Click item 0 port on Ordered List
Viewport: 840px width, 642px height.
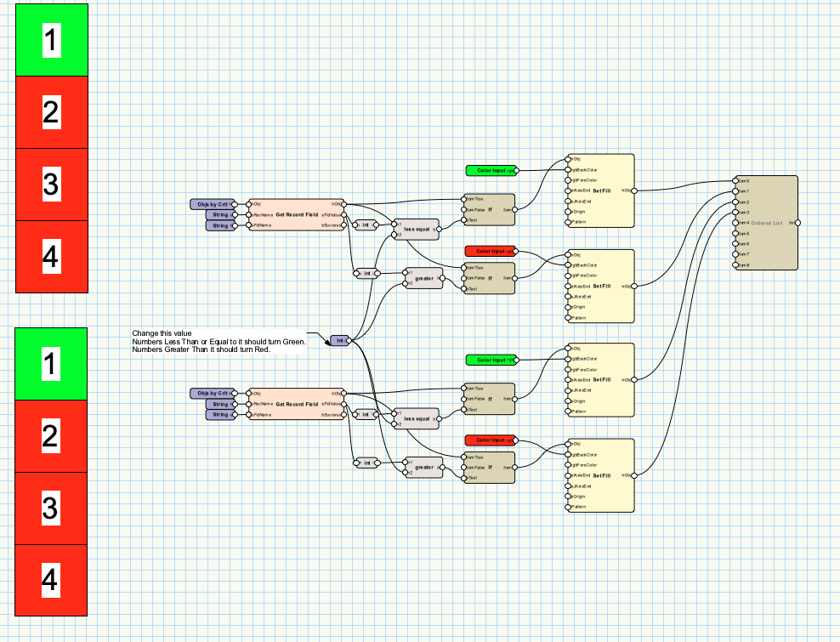coord(735,181)
